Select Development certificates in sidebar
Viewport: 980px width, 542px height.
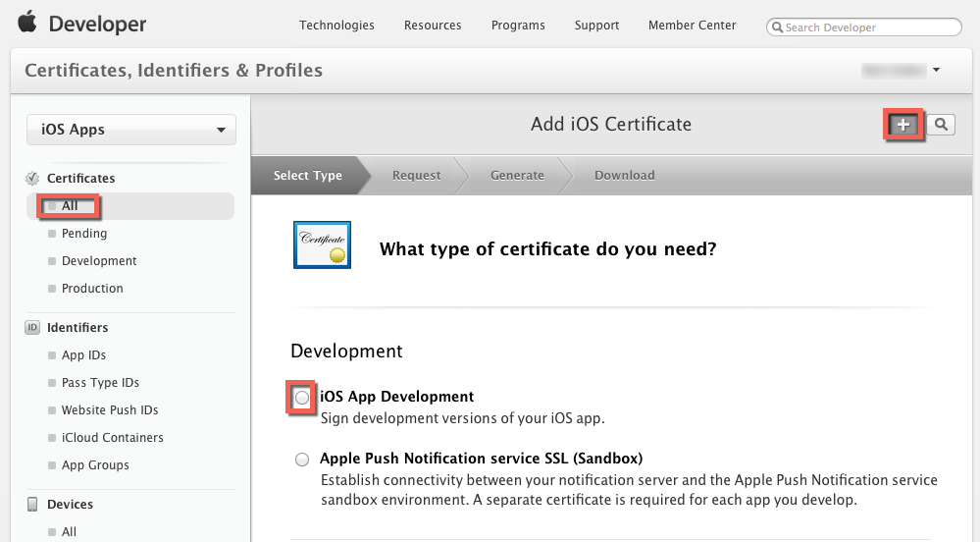[x=99, y=261]
